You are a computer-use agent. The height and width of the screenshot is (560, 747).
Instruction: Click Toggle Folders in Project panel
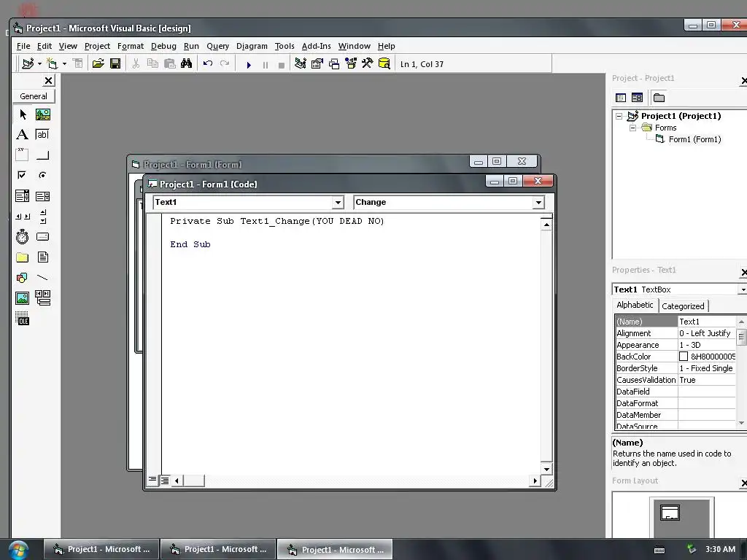(x=659, y=98)
